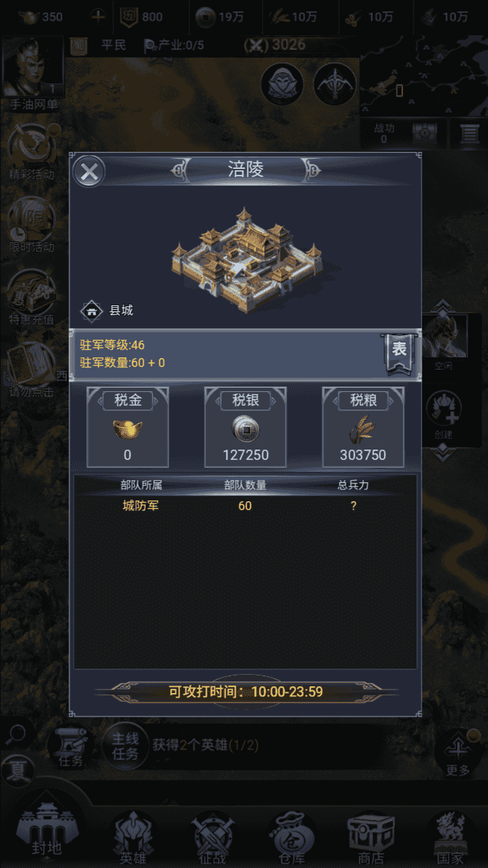The height and width of the screenshot is (868, 488).
Task: Tap the 税银 silver coin icon
Action: click(x=245, y=430)
